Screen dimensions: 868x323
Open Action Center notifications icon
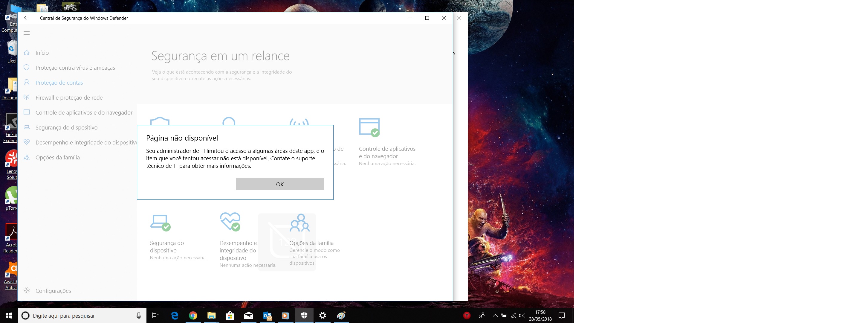click(561, 316)
